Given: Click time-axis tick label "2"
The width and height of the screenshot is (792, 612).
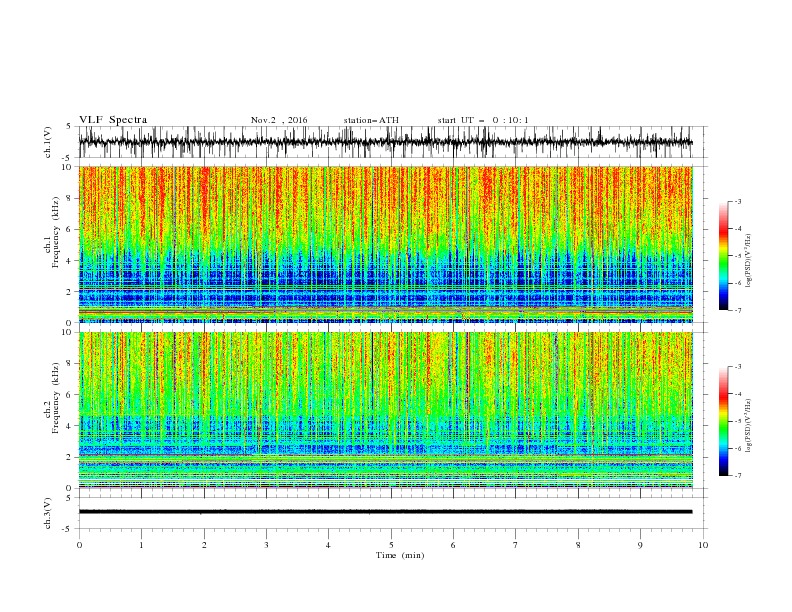Looking at the screenshot, I should (x=204, y=545).
